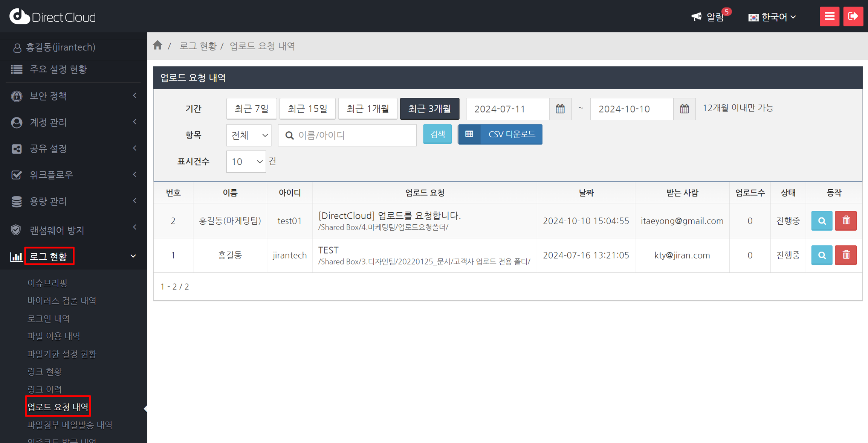This screenshot has height=443, width=868.
Task: Click the logout icon in header
Action: [853, 17]
